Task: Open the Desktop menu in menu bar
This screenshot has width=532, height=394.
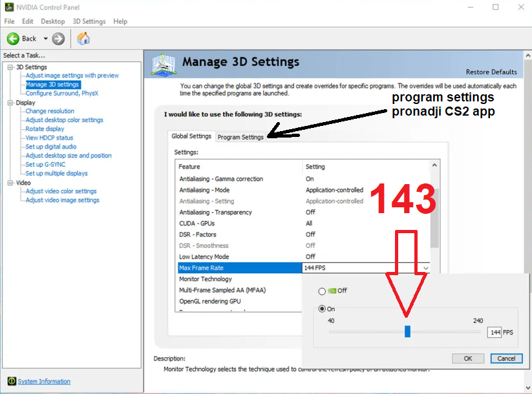Action: [53, 21]
